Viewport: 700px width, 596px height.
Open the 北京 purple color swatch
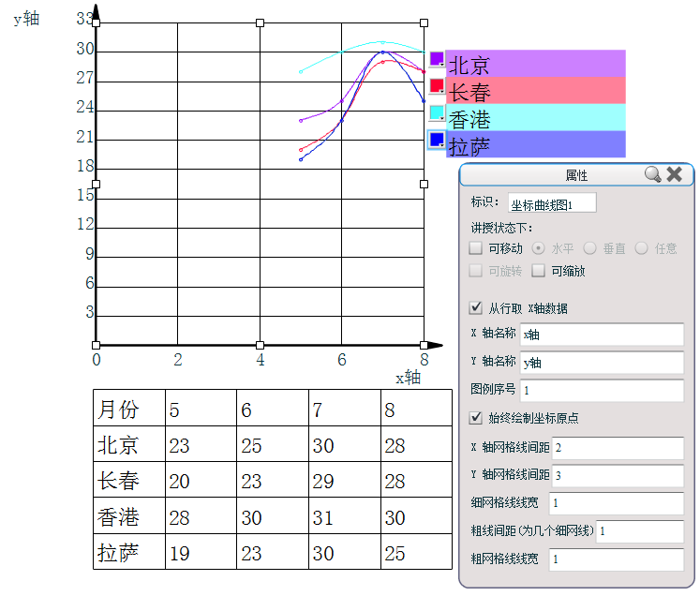coord(437,59)
